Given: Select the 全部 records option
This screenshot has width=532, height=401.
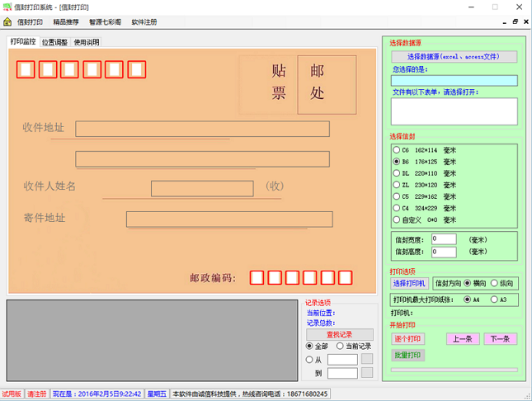Looking at the screenshot, I should point(317,346).
